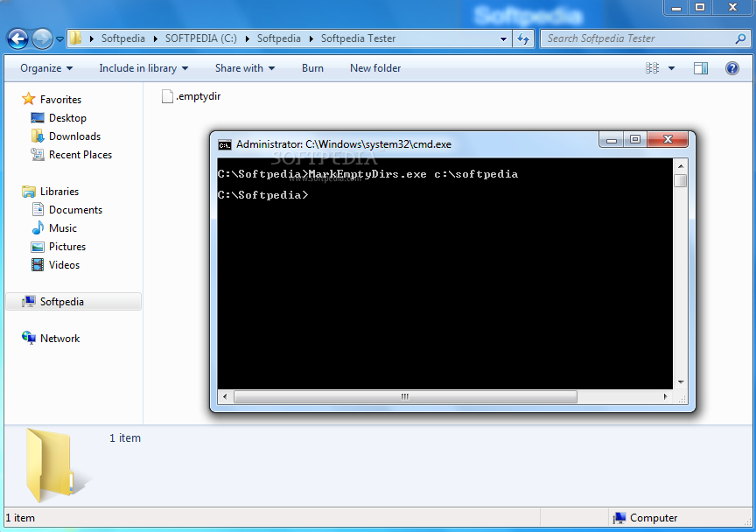
Task: Go forward with the Explorer forward arrow
Action: [x=42, y=38]
